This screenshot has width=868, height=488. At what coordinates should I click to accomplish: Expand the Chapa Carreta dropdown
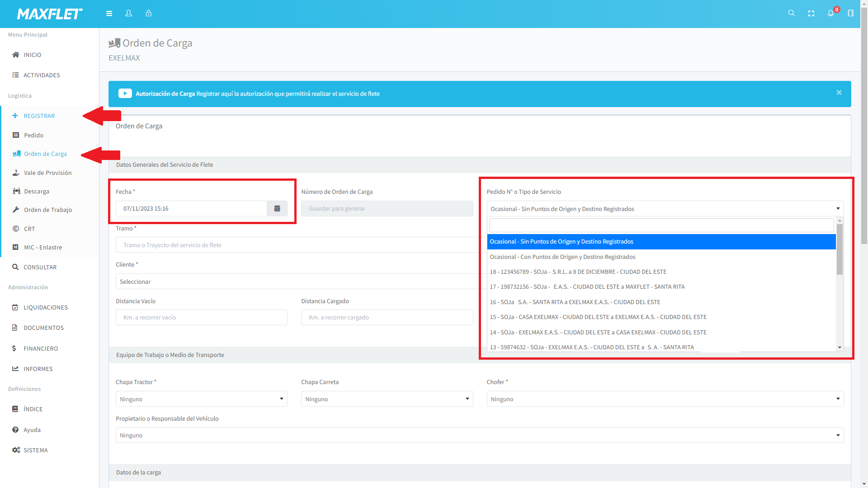pyautogui.click(x=387, y=399)
